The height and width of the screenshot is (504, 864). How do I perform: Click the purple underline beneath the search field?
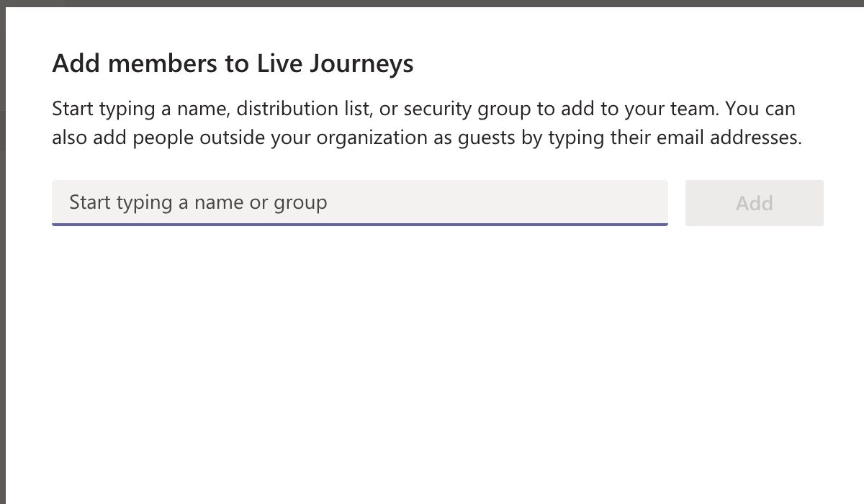[x=359, y=224]
